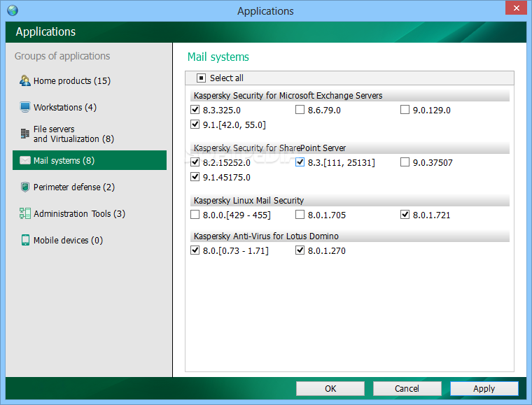Uncheck SharePoint 8.2.15252.0

click(195, 162)
